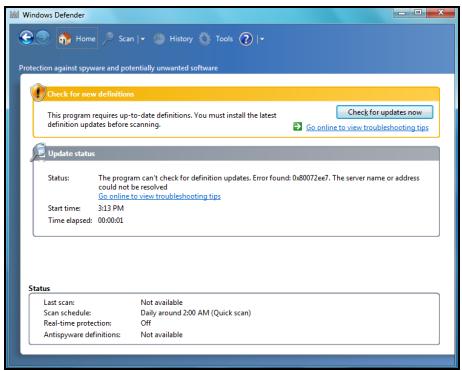Select the 'Scan schedule:' label

(67, 313)
